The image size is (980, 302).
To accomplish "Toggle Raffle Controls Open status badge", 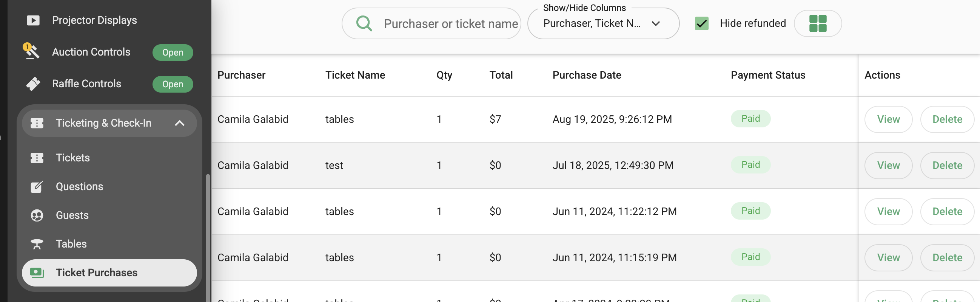I will (173, 84).
